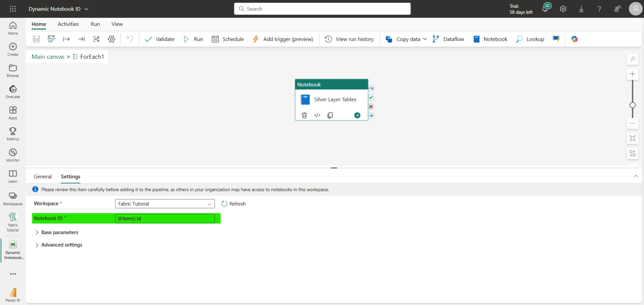Select the On skip connector handle

[371, 89]
